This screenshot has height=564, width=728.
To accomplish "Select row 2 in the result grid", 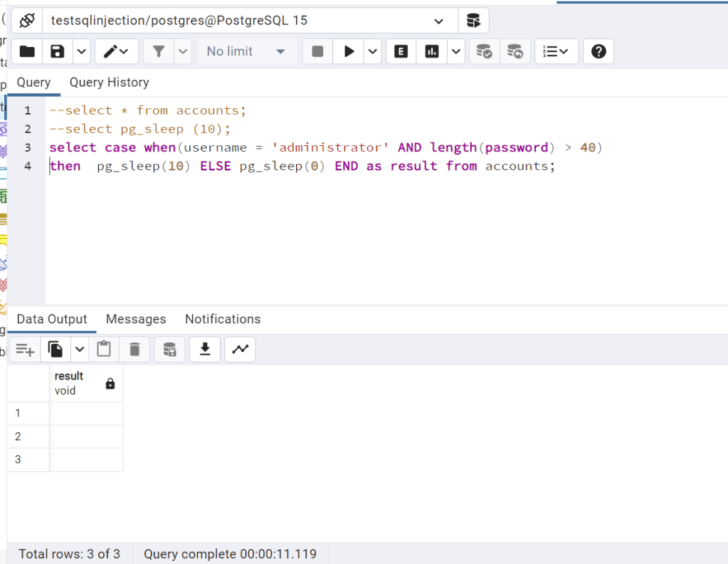I will pyautogui.click(x=19, y=437).
